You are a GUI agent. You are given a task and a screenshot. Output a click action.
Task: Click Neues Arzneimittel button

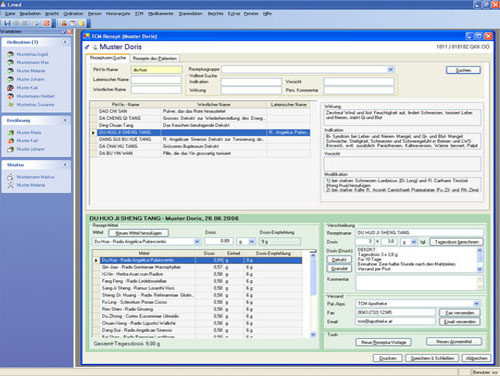(454, 342)
